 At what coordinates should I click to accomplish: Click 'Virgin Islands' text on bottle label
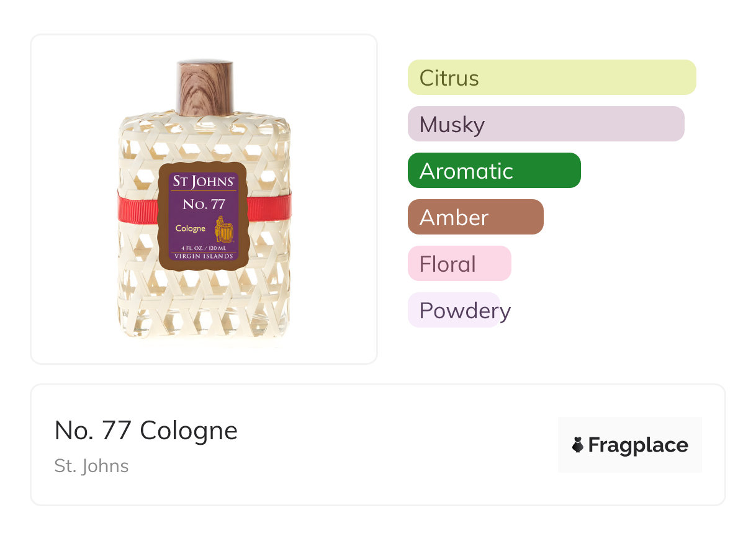[204, 256]
